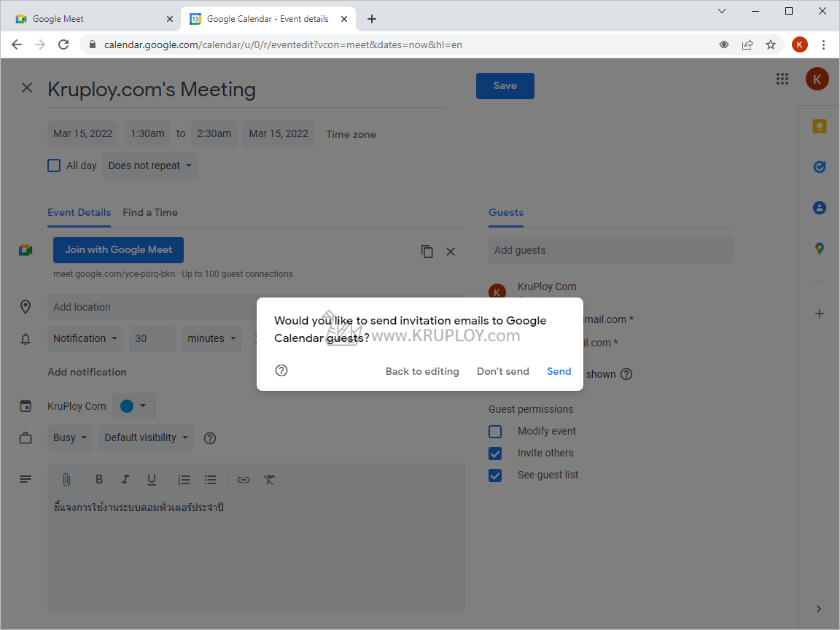Image resolution: width=840 pixels, height=630 pixels.
Task: Open the Chrome three-dot menu
Action: pos(823,44)
